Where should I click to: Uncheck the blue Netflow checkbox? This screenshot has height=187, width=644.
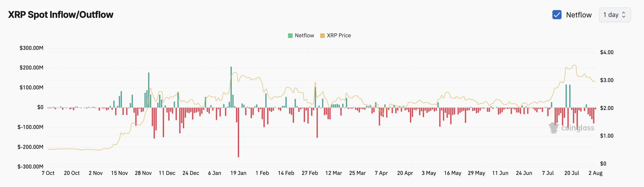(x=557, y=15)
